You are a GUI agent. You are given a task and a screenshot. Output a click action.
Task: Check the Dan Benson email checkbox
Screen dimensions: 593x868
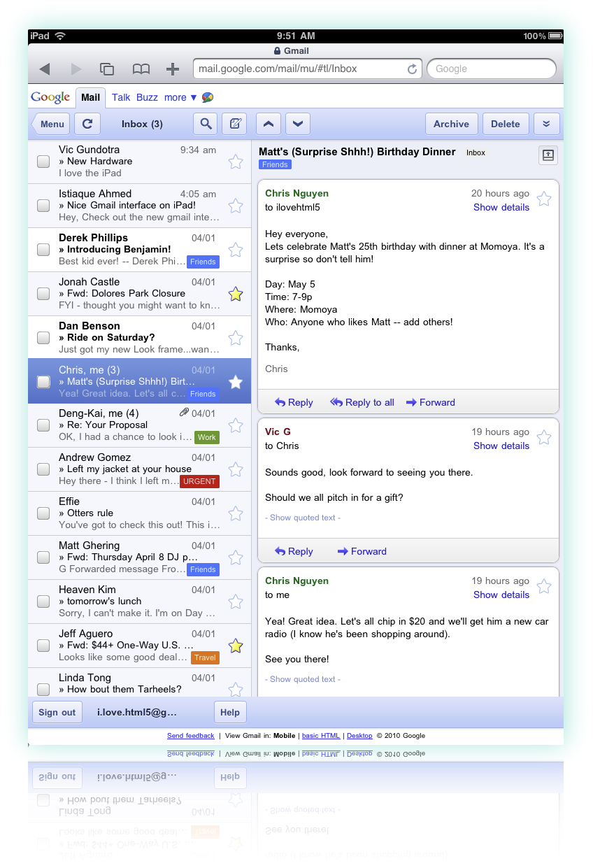43,338
